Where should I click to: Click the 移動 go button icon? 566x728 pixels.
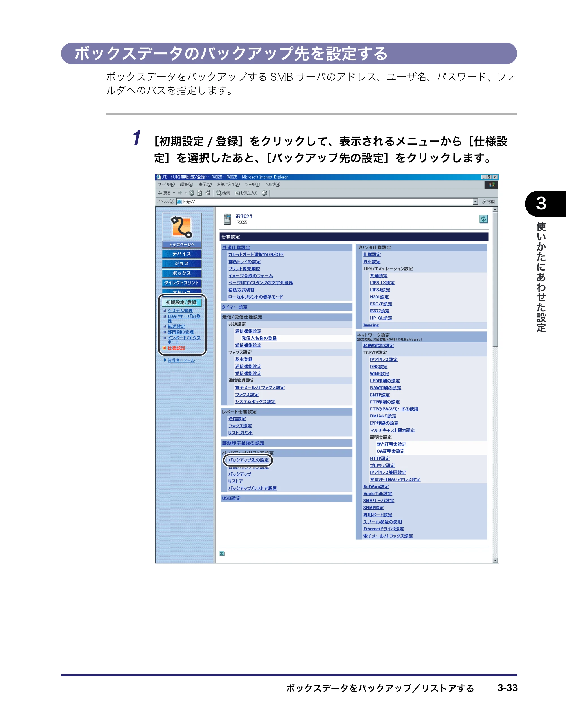pos(489,202)
